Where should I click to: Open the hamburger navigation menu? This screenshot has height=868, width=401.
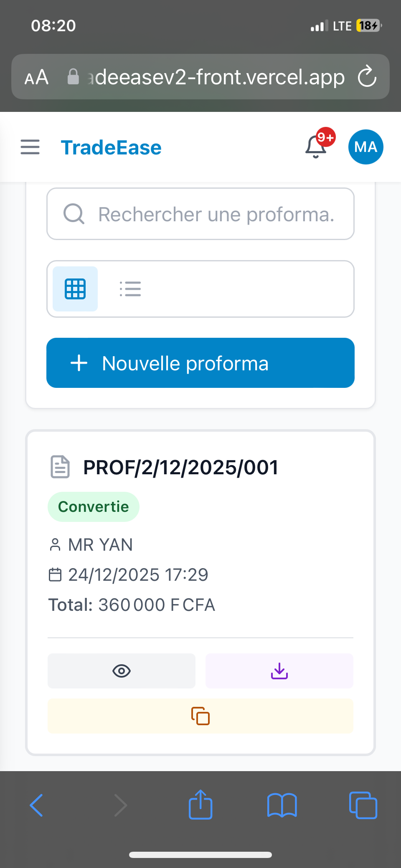pos(30,147)
